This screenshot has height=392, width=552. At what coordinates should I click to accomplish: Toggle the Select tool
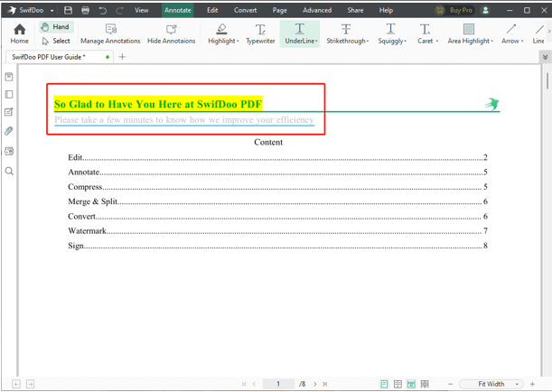(x=55, y=41)
